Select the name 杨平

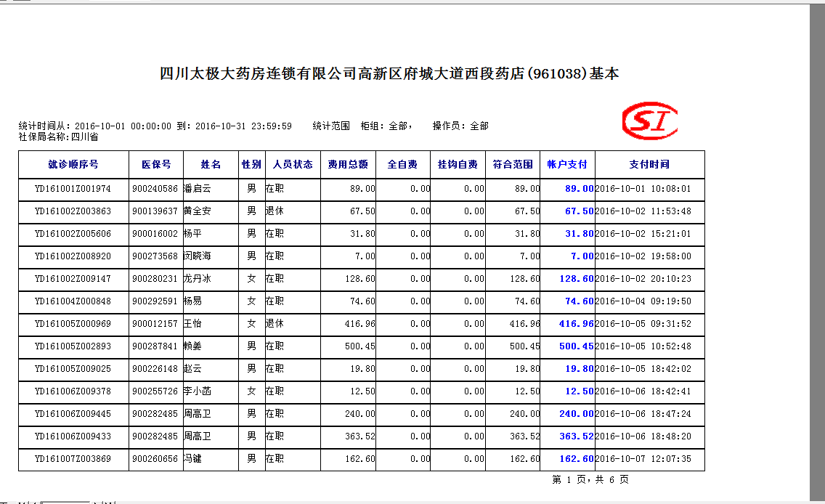click(x=192, y=234)
